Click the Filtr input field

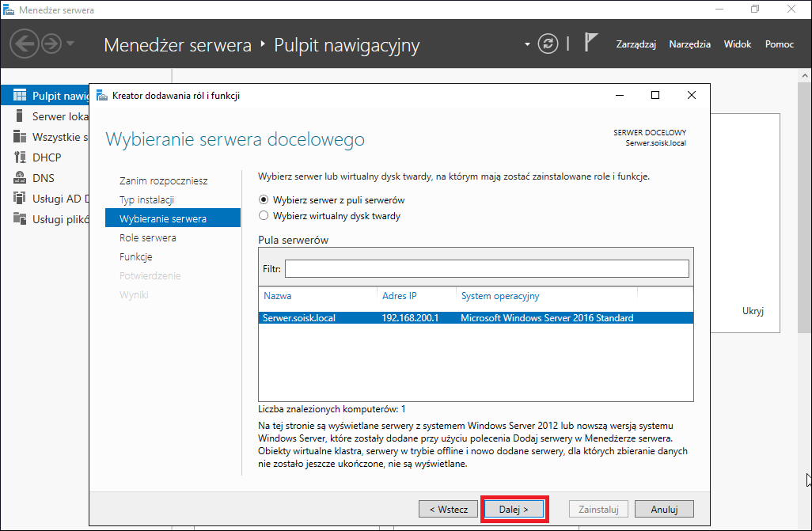(x=487, y=268)
